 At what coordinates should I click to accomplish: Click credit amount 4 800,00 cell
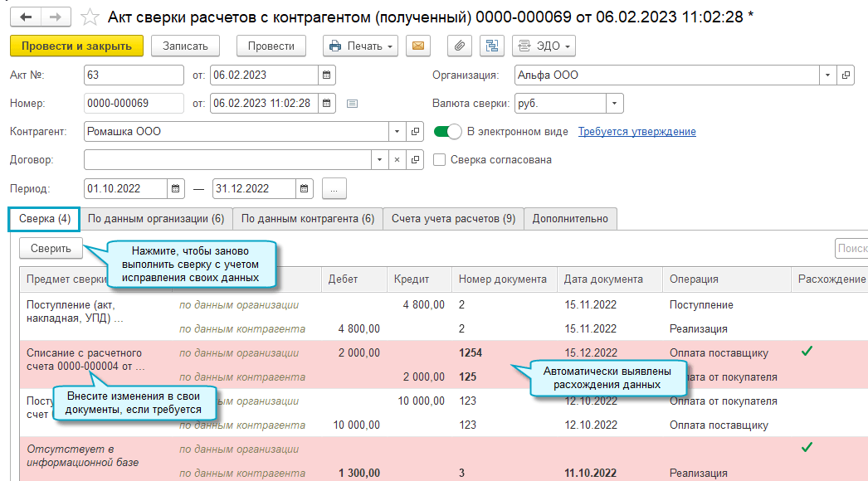click(423, 305)
